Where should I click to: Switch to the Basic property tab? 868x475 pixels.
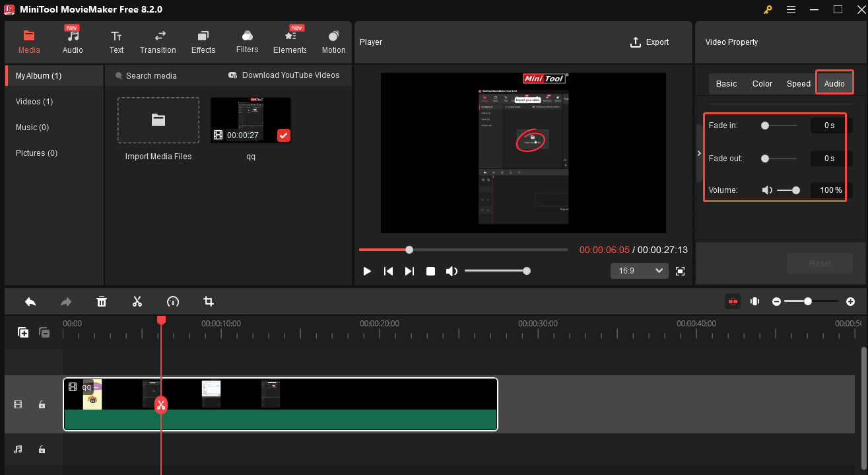coord(726,84)
